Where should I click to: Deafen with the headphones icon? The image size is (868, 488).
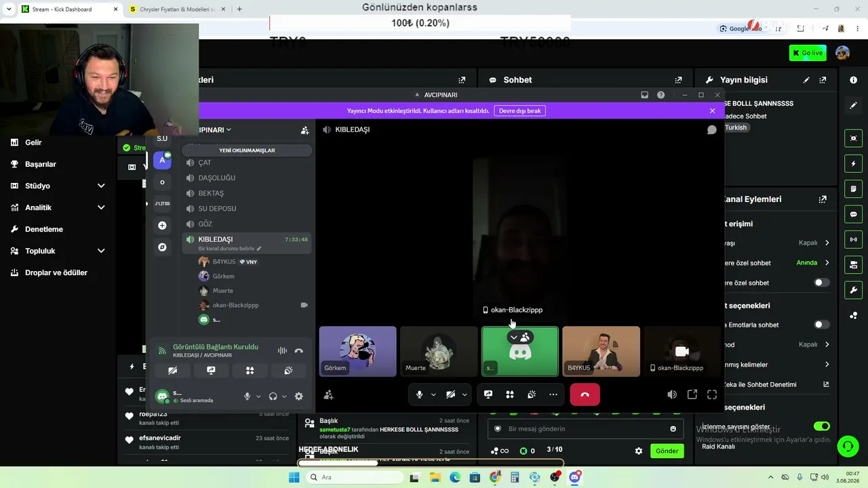click(x=273, y=396)
